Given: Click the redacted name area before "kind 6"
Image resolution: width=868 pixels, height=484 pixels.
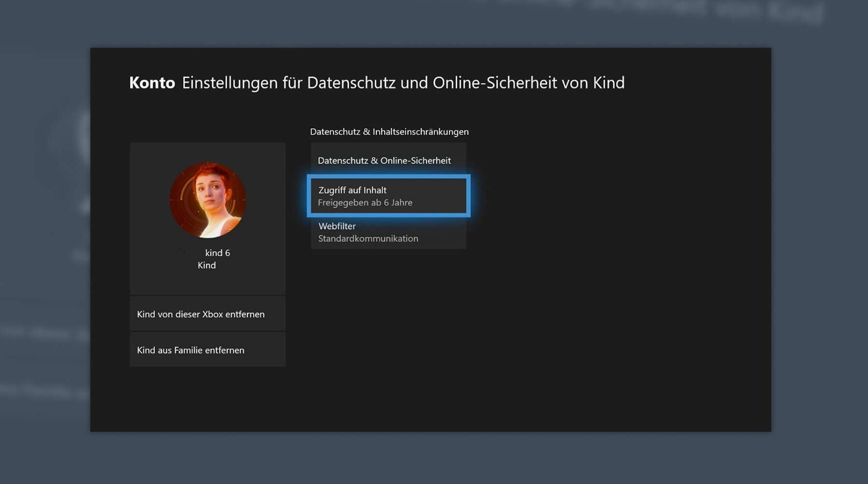Looking at the screenshot, I should point(179,253).
